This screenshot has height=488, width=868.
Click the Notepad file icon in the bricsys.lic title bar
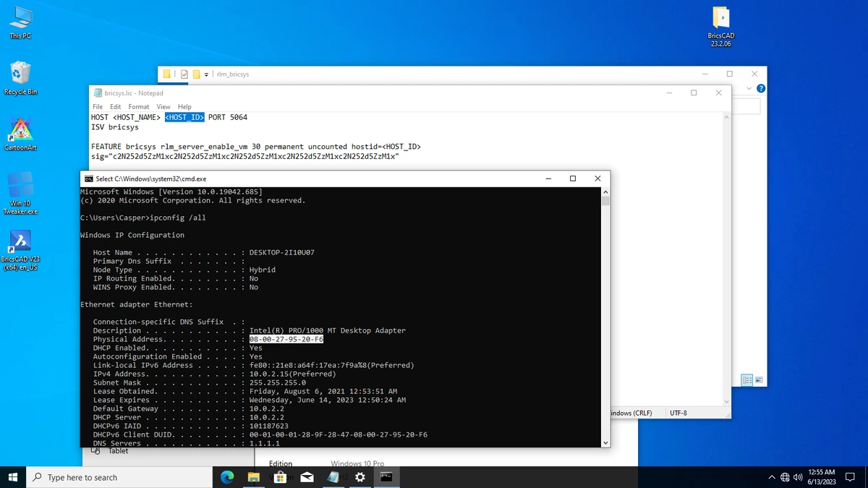[x=98, y=93]
